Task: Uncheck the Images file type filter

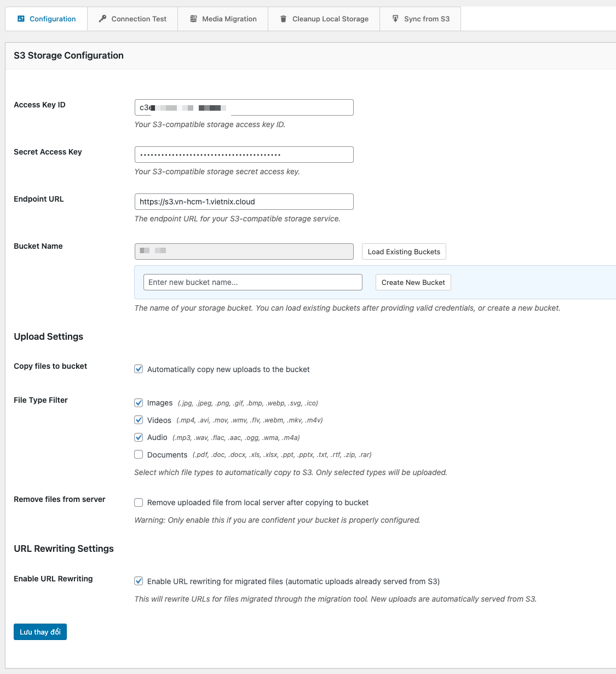Action: coord(139,403)
